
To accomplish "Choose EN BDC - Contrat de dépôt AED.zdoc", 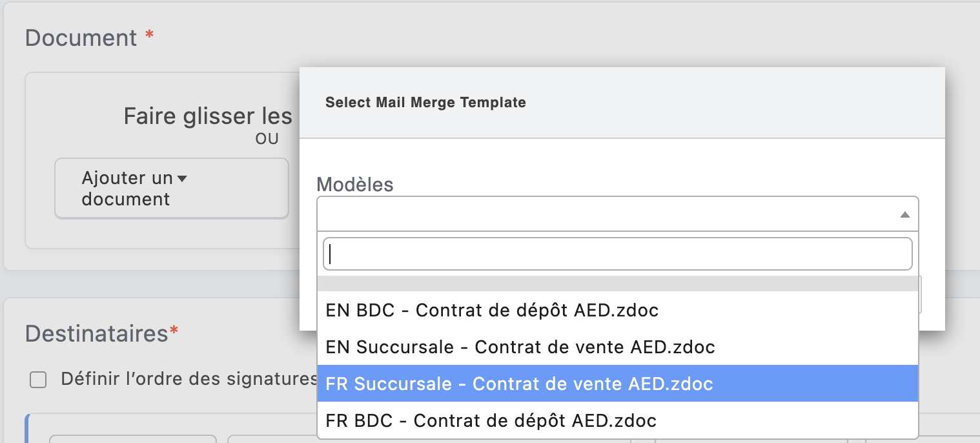I will point(492,311).
